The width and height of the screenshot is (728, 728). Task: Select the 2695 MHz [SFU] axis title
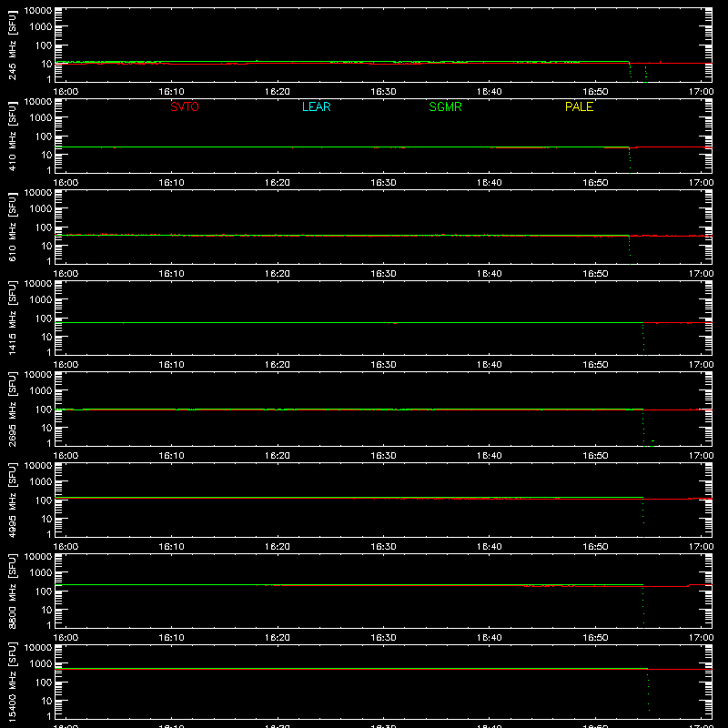(13, 409)
